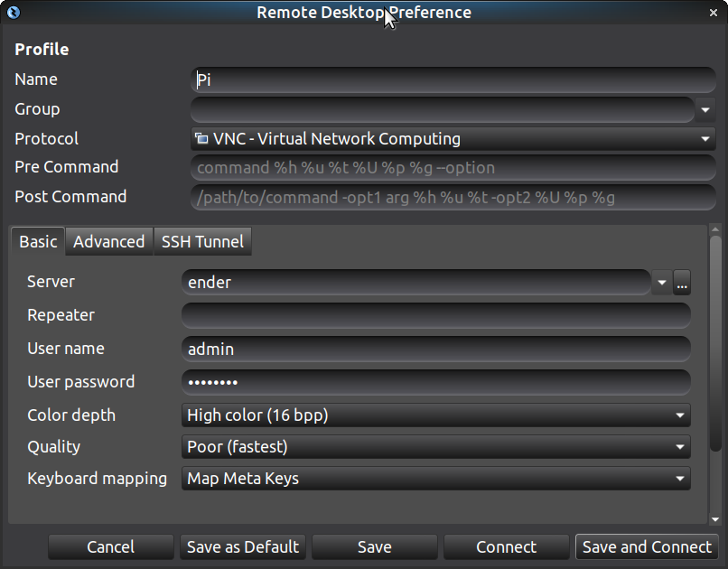728x569 pixels.
Task: Open the Quality dropdown
Action: 436,447
